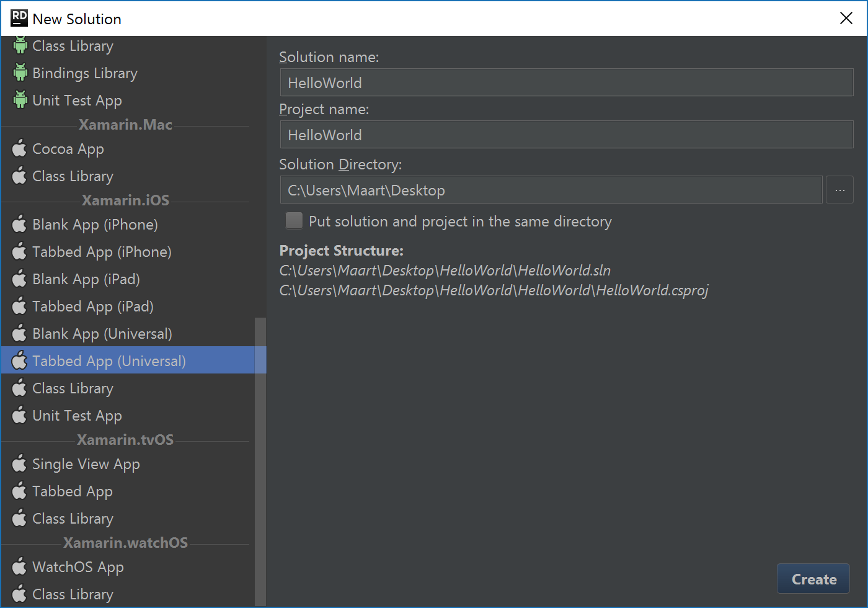The width and height of the screenshot is (868, 608).
Task: Click the Project Structure label
Action: point(342,251)
